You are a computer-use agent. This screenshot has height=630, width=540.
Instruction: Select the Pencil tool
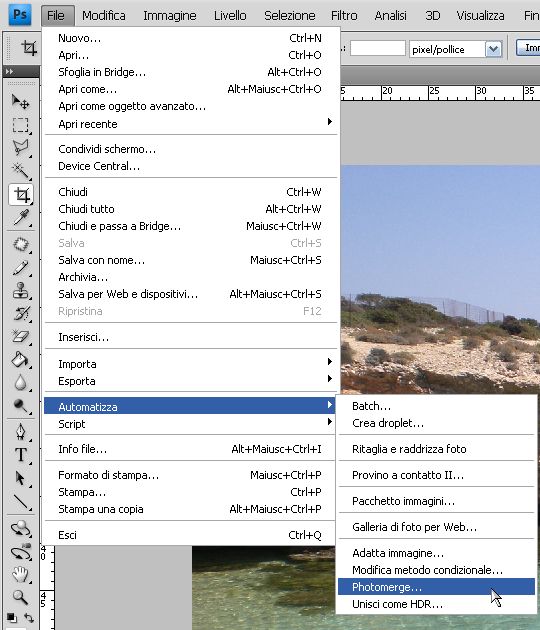click(x=20, y=268)
